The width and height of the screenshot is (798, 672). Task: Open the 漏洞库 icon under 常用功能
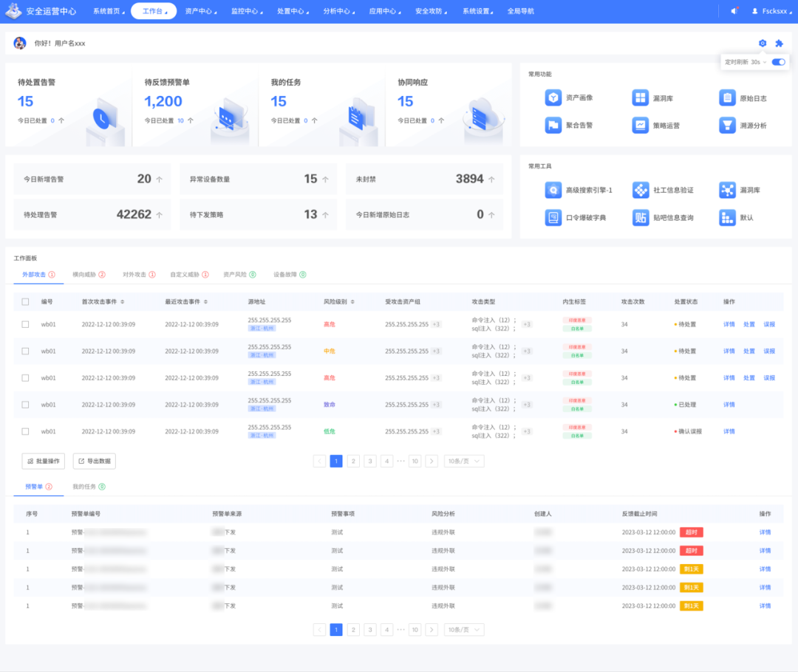(x=640, y=97)
